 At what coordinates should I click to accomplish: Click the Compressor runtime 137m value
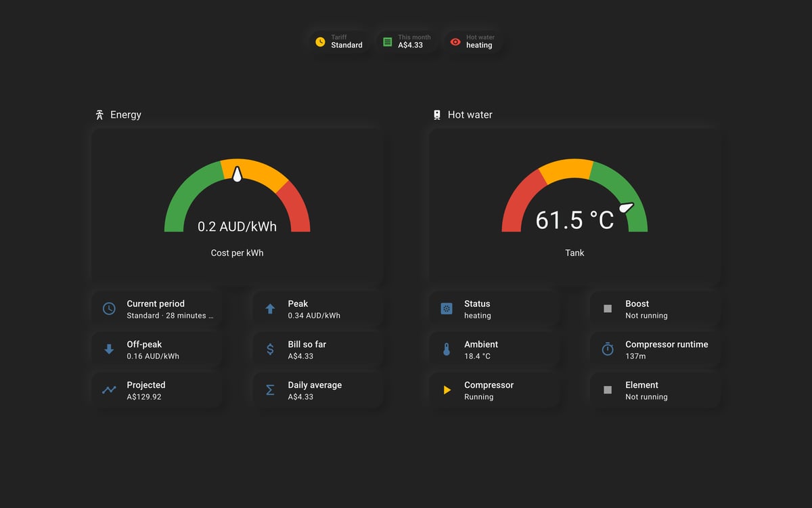[635, 356]
